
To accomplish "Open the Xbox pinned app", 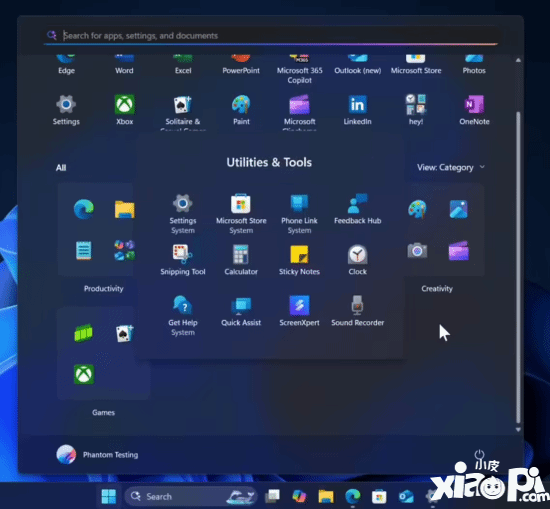I will click(x=125, y=110).
